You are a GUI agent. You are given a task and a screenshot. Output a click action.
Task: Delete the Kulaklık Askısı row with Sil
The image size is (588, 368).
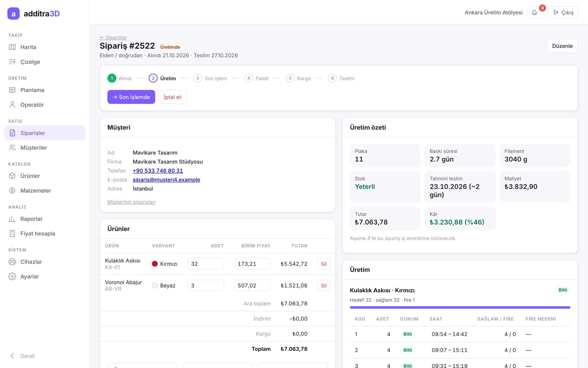click(324, 264)
